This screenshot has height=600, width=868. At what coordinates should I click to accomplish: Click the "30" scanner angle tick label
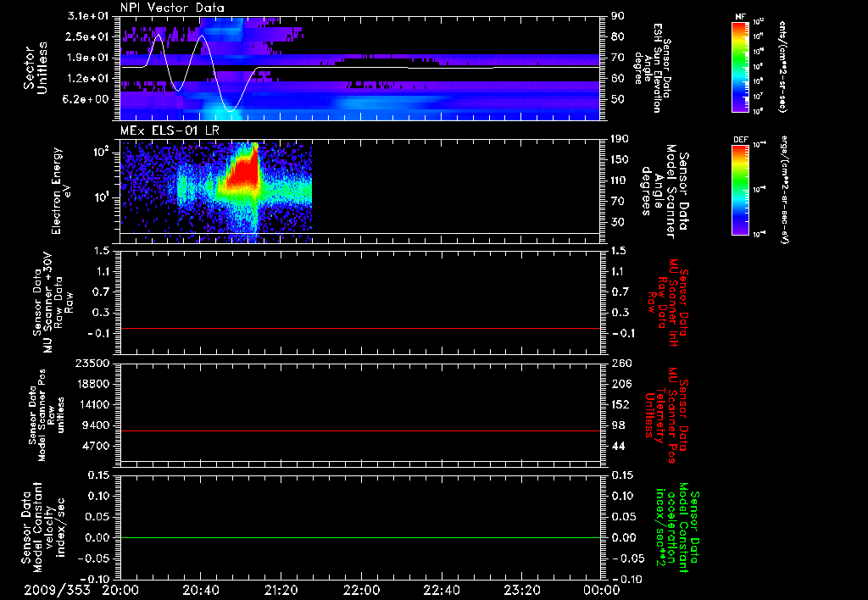(x=617, y=222)
